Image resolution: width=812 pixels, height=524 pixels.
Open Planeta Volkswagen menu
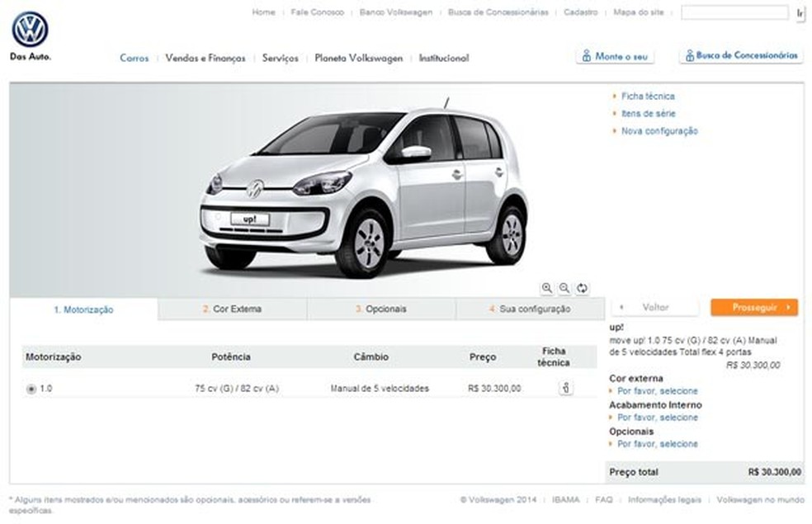(358, 58)
